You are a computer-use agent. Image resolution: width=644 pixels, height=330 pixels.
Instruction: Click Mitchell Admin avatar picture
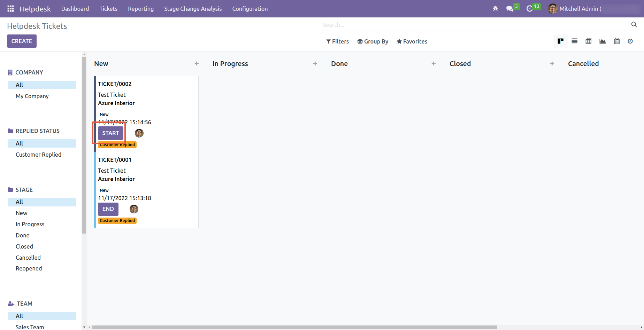553,9
